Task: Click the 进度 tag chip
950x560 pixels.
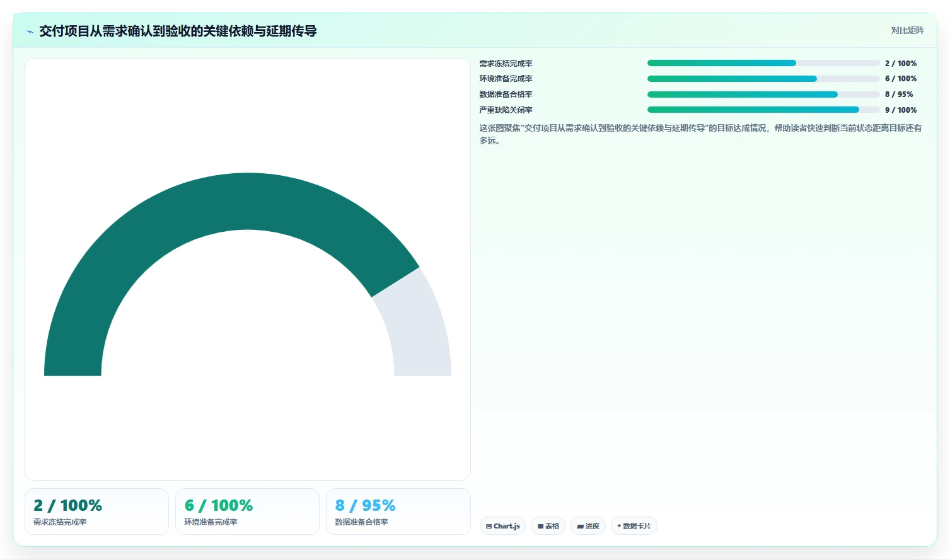Action: pos(588,526)
